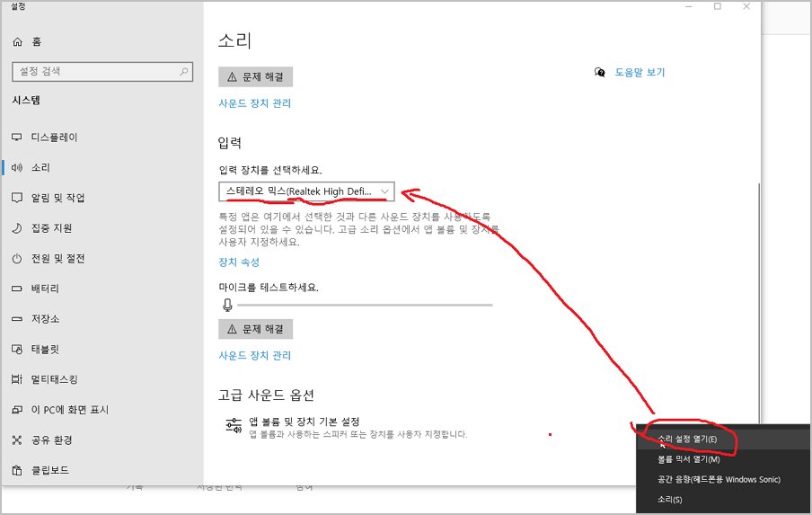Click upper 문제 해결 troubleshoot button
The width and height of the screenshot is (812, 515).
[x=255, y=76]
